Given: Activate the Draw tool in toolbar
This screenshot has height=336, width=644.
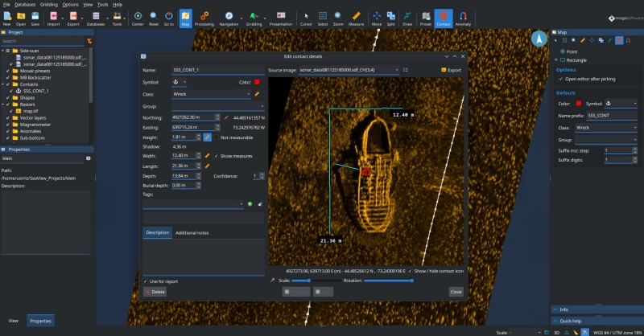Looking at the screenshot, I should point(407,18).
